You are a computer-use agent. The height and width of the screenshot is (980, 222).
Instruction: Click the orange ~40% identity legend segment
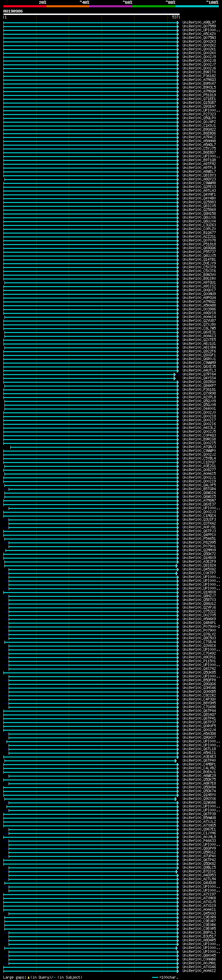point(68,6)
